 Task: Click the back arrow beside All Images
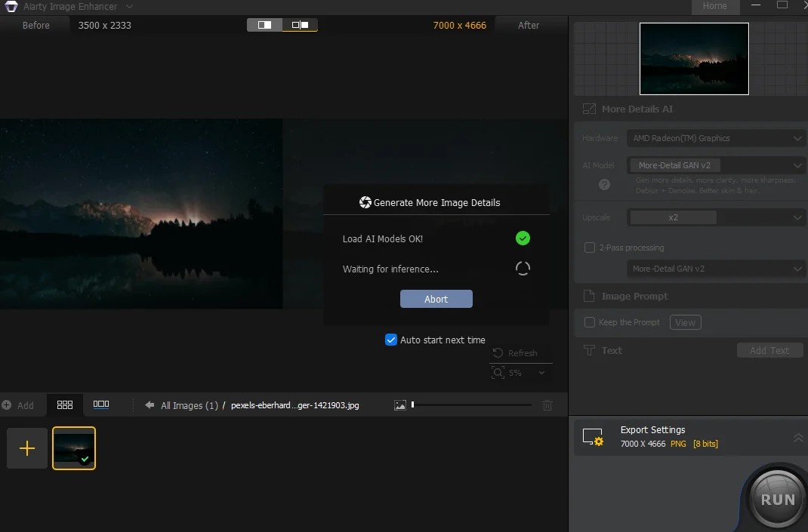click(150, 404)
